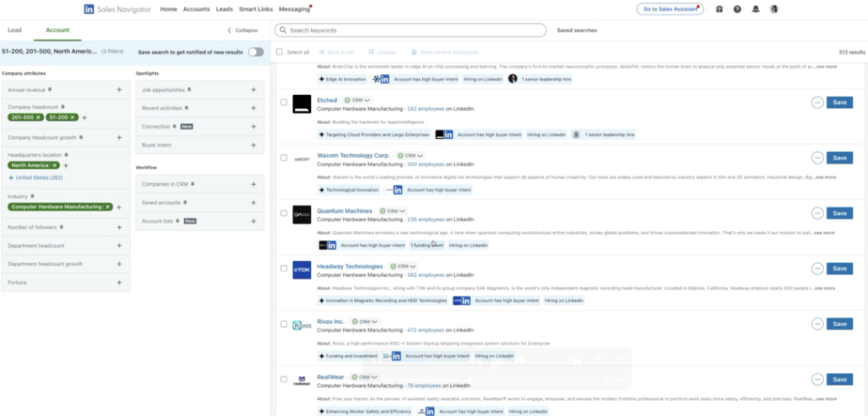Add a Recent activities spotlight plus icon

coord(253,108)
